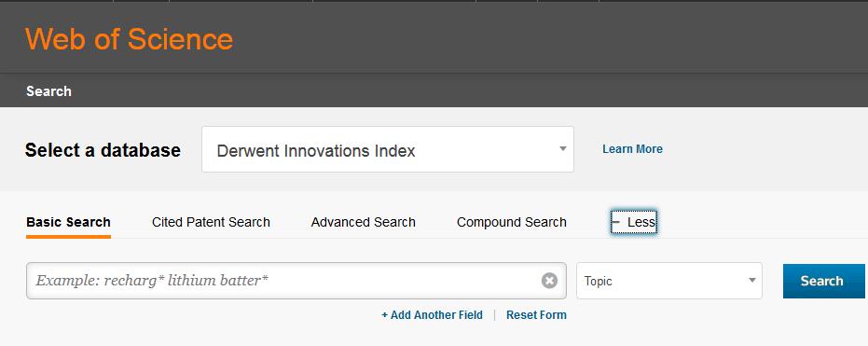The image size is (868, 346).
Task: Click Search in the dark navigation bar
Action: [x=48, y=91]
